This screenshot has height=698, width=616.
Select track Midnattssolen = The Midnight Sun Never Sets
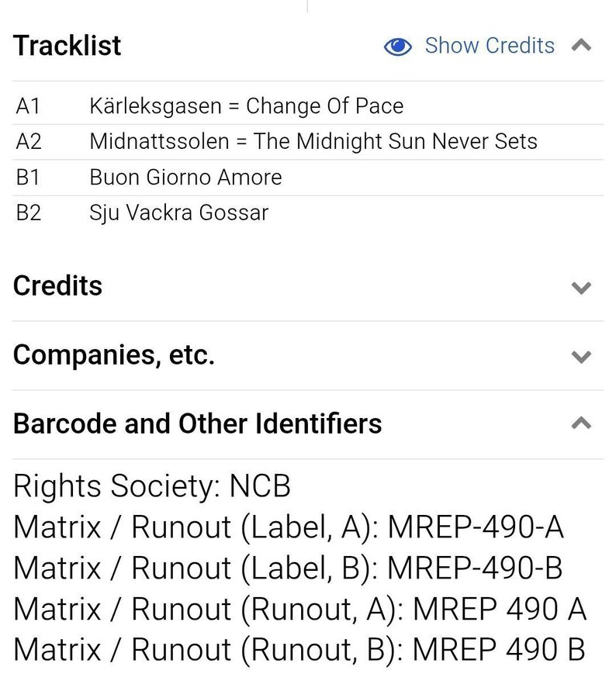(313, 142)
